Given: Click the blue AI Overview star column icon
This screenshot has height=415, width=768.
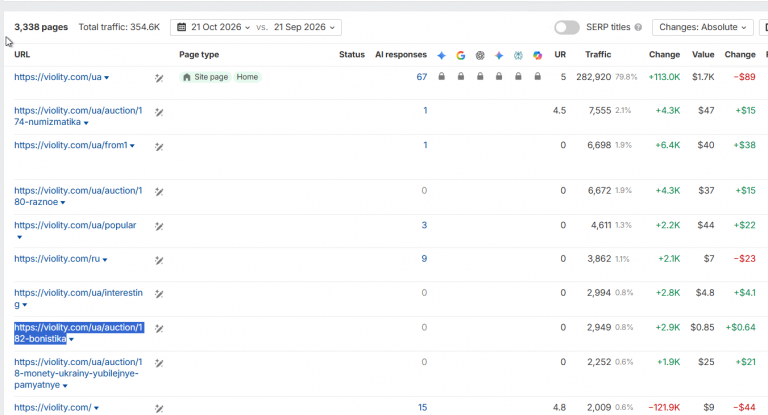Looking at the screenshot, I should pos(441,55).
